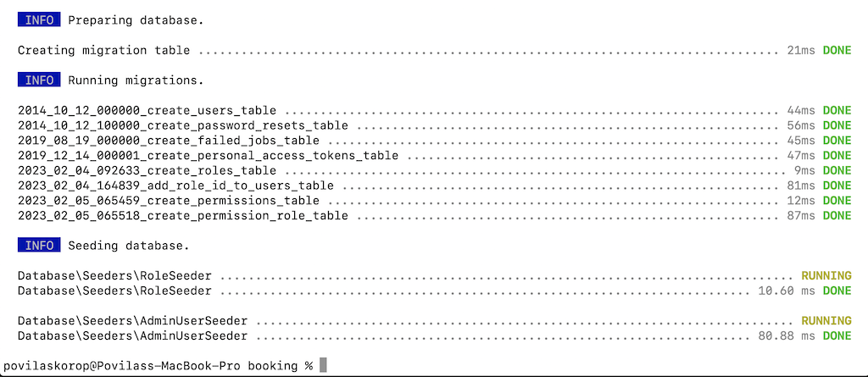The height and width of the screenshot is (377, 868).
Task: Click the Creating migration table text
Action: tap(103, 50)
